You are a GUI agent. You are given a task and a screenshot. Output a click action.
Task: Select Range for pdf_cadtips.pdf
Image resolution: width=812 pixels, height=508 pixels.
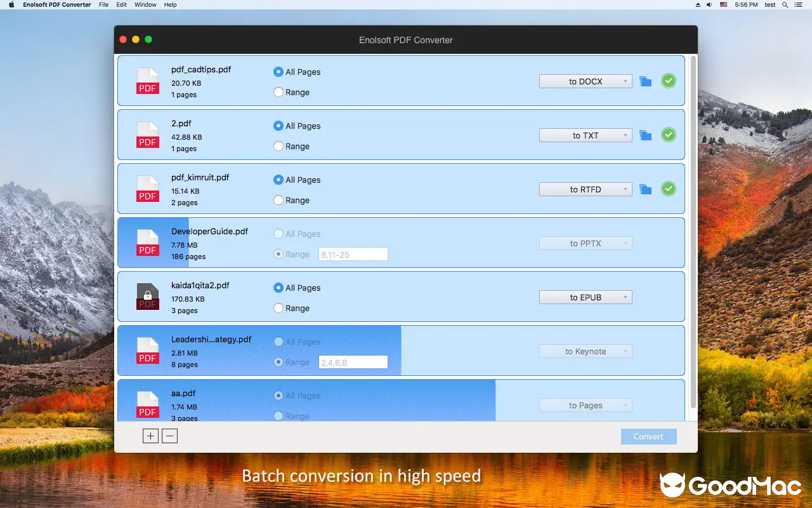[278, 92]
